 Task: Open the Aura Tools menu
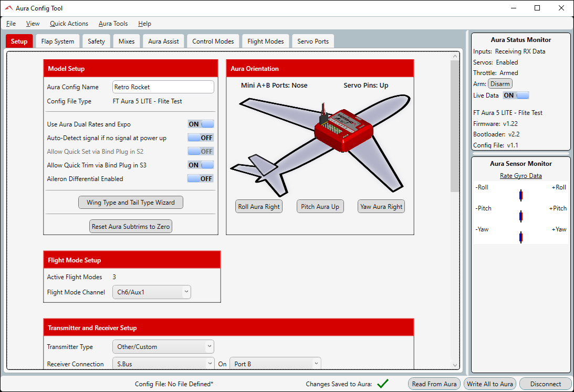(x=113, y=24)
